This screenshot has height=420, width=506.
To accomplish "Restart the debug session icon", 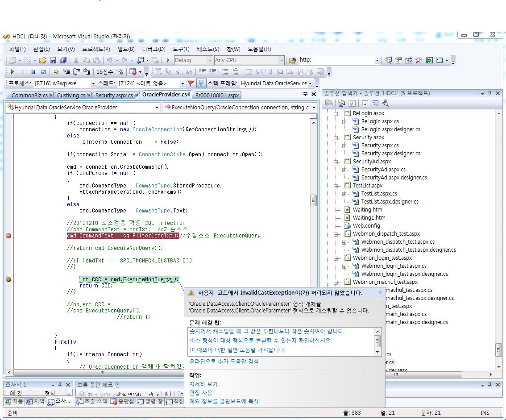I will point(43,72).
